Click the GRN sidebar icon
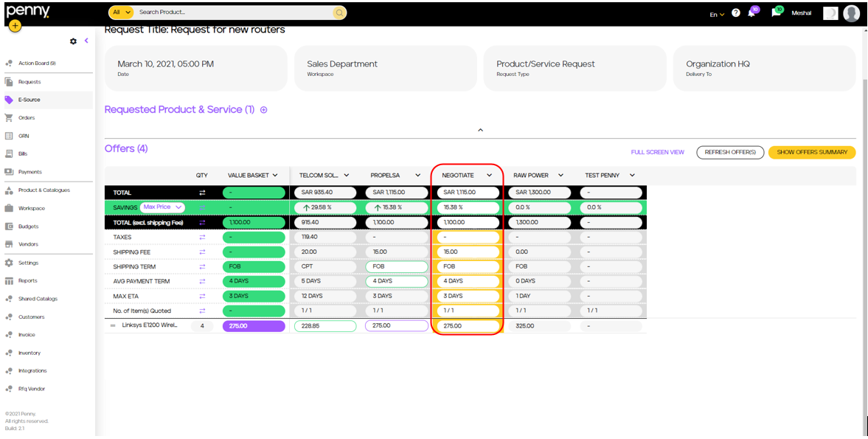This screenshot has width=868, height=439. [8, 136]
